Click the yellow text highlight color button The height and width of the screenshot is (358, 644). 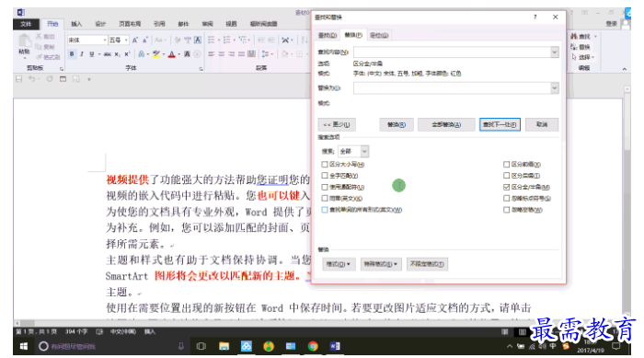pyautogui.click(x=156, y=54)
